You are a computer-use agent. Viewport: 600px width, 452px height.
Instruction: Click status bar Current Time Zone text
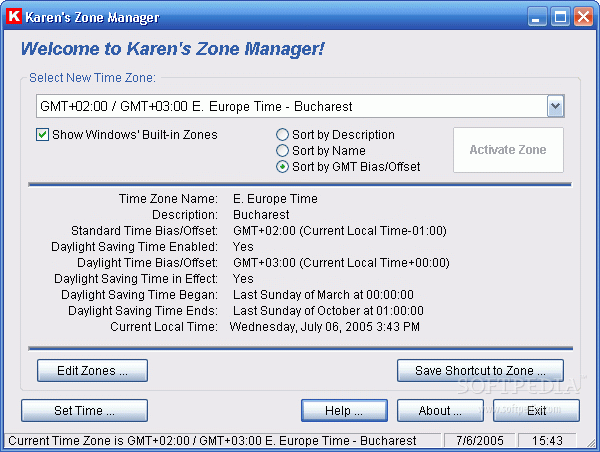pos(212,441)
